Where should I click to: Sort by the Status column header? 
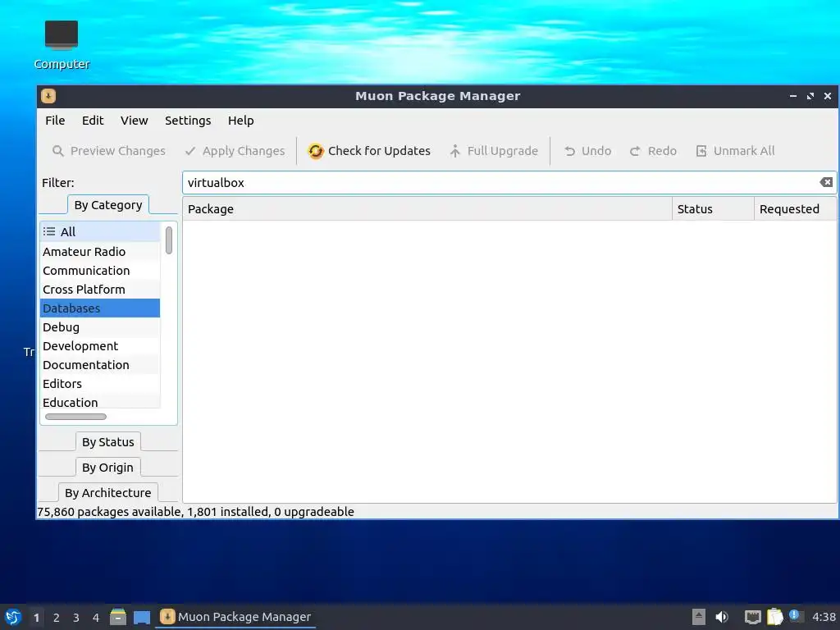713,209
